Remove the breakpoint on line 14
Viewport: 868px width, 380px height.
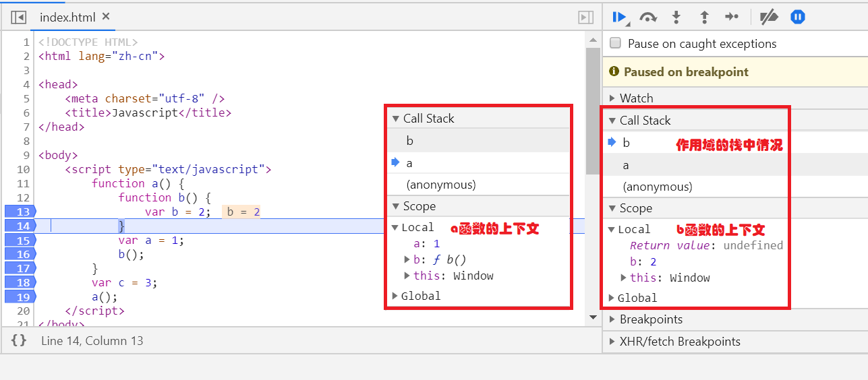pos(20,226)
